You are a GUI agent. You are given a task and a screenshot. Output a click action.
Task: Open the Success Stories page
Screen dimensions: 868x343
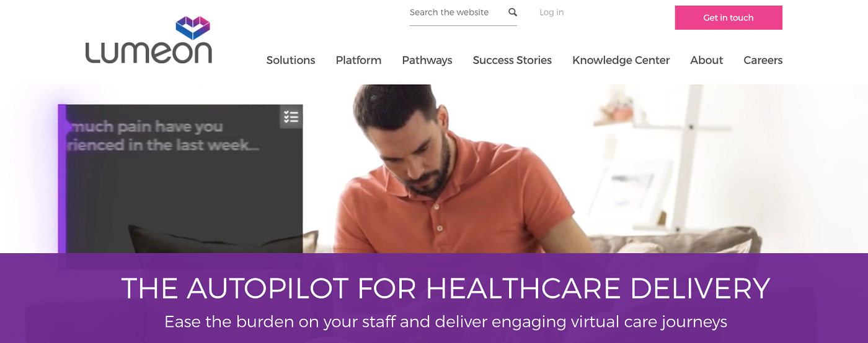512,60
